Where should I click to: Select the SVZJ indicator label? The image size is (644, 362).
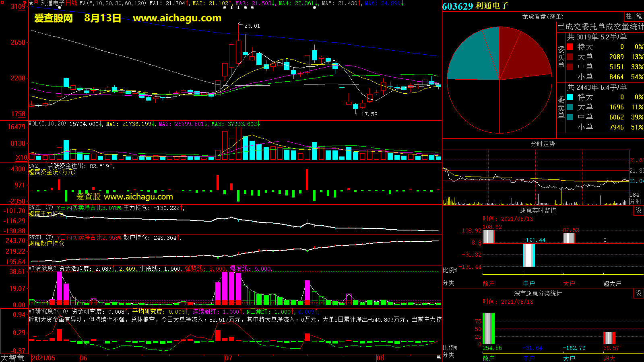tap(35, 166)
